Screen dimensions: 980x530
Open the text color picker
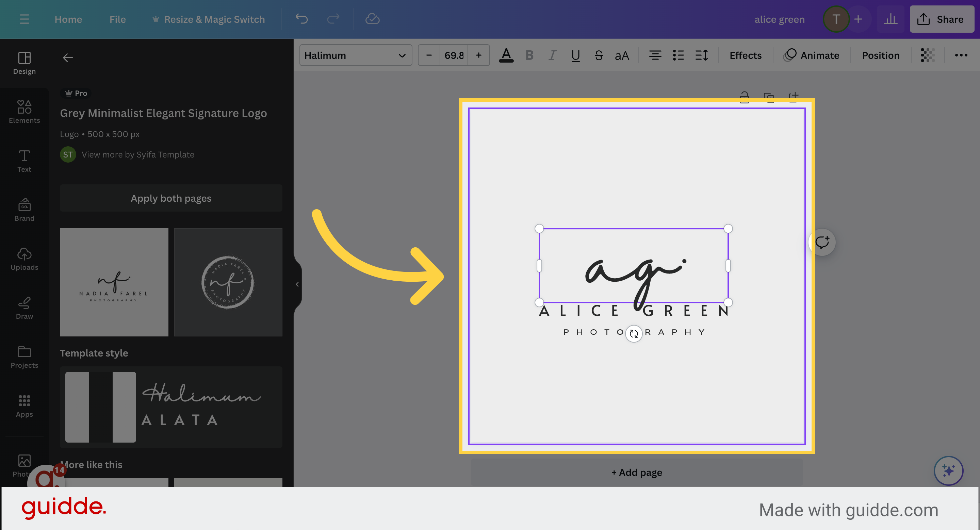coord(506,55)
